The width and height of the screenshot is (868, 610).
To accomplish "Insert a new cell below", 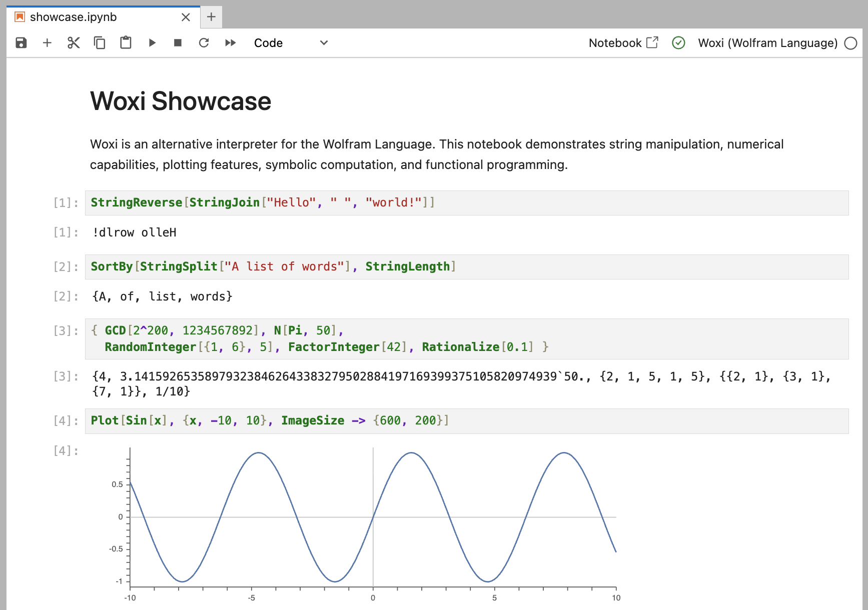I will (x=47, y=43).
